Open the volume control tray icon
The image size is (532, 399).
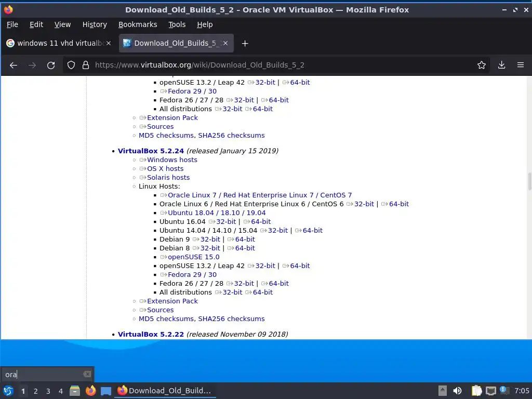click(x=457, y=391)
